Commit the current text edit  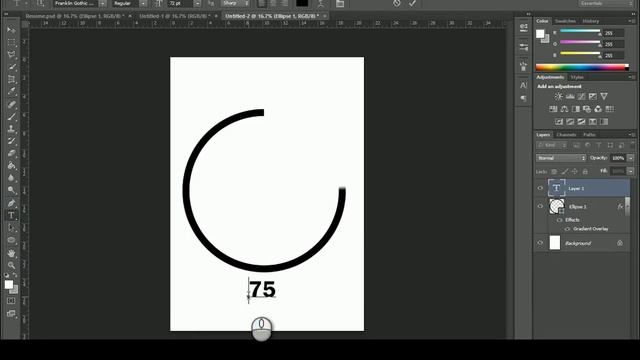412,3
